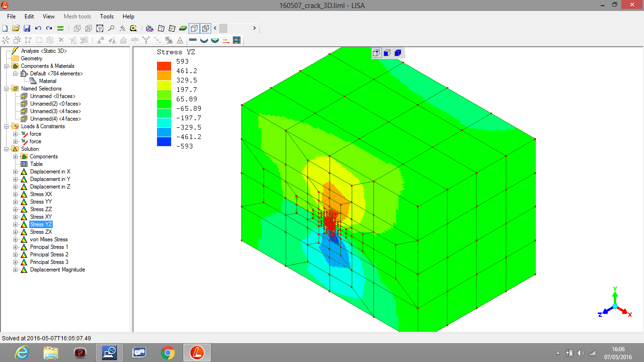Viewport: 644px width, 362px height.
Task: Click the Save file toolbar icon
Action: (x=27, y=28)
